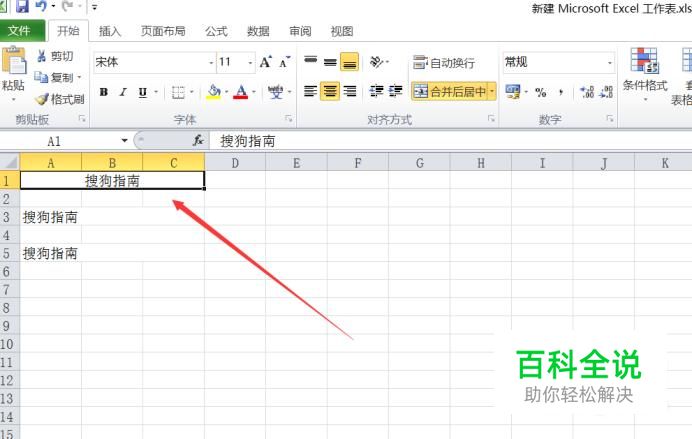Viewport: 692px width, 439px height.
Task: Open the font size 11 dropdown
Action: click(250, 63)
